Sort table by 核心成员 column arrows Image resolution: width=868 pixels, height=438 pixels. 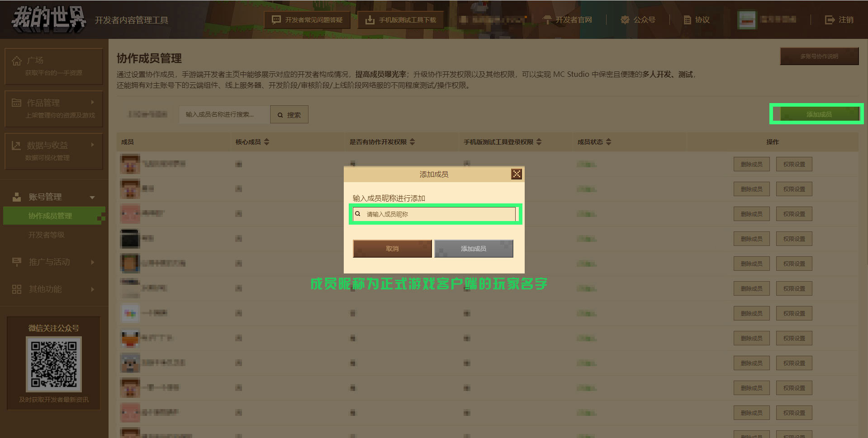pyautogui.click(x=267, y=142)
